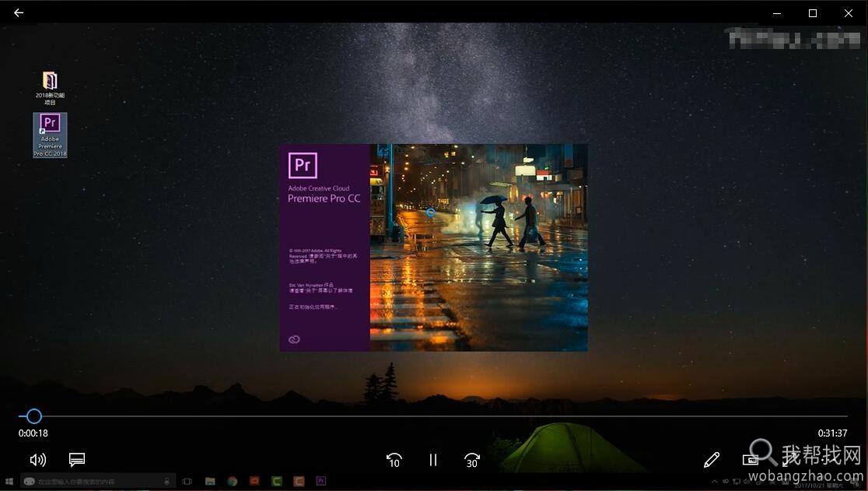Switch to mini view mode
This screenshot has width=868, height=491.
point(750,459)
